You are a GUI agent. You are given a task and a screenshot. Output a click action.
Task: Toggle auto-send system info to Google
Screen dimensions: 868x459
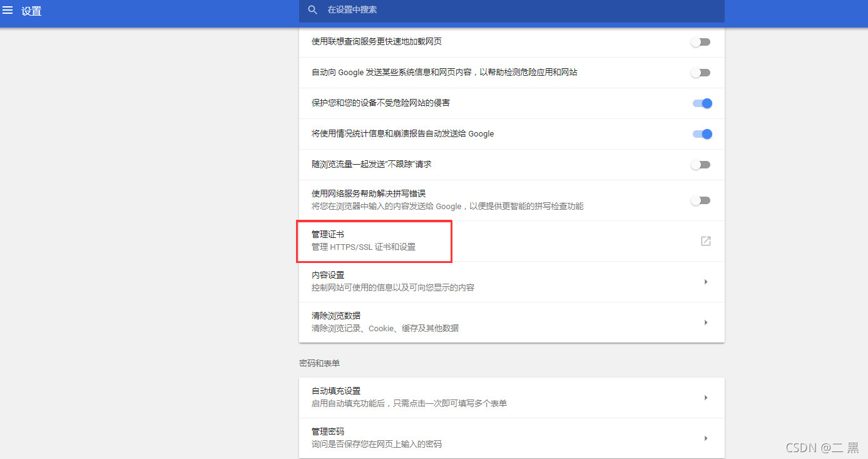tap(701, 73)
